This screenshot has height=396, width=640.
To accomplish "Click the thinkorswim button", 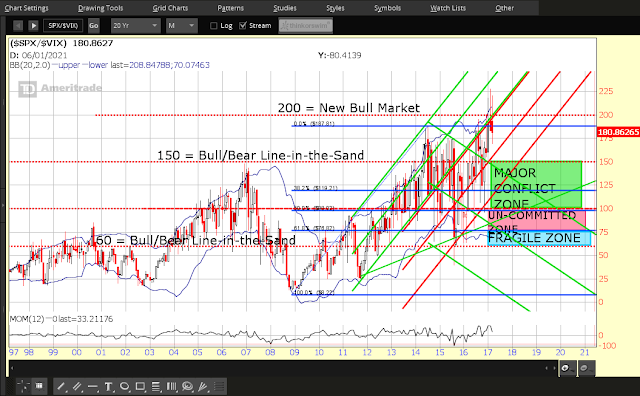I will coord(306,26).
